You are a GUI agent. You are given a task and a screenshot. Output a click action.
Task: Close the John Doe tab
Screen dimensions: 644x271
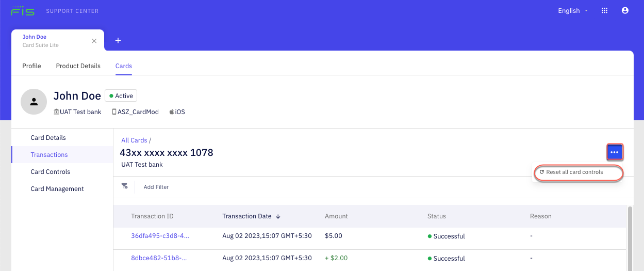pyautogui.click(x=94, y=41)
